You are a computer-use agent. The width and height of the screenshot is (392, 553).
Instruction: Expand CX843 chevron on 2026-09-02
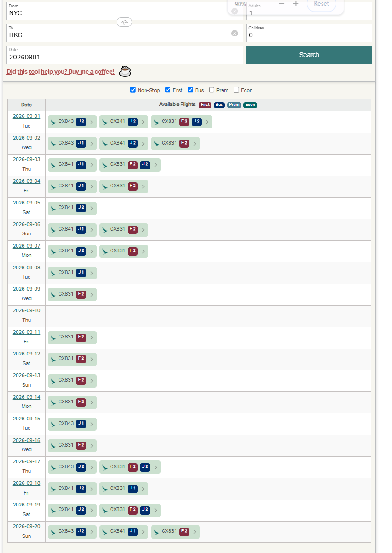92,144
